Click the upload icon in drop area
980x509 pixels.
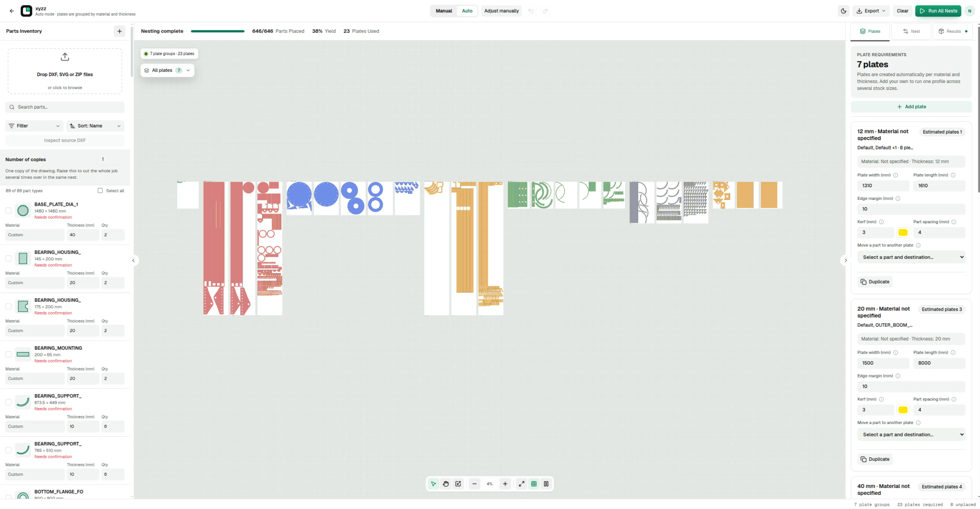(65, 57)
